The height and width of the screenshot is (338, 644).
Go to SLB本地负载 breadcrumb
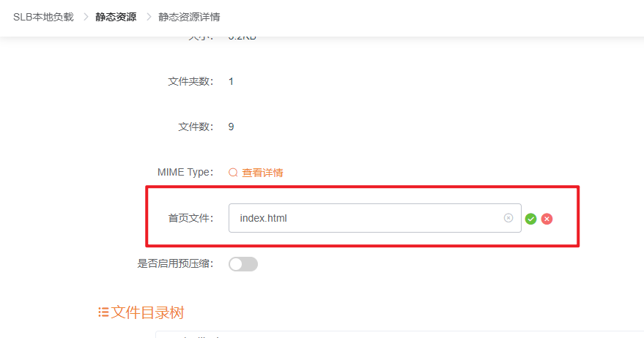43,17
